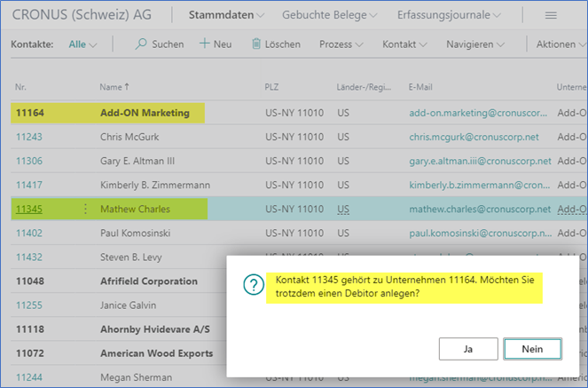Sort by the Name column header
Viewport: 588px width, 388px height.
coord(114,86)
